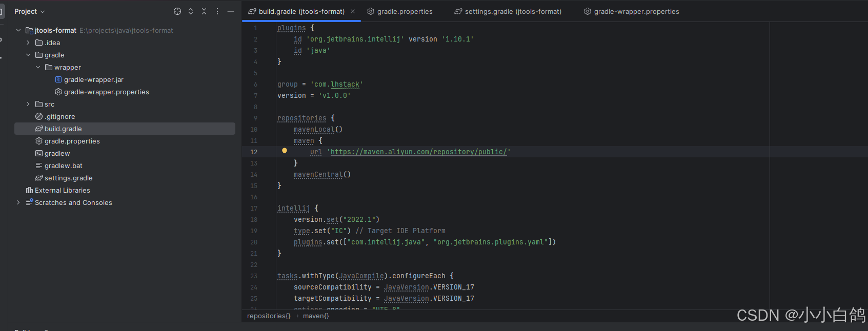Click 'mavenLocal()' in editor

[318, 129]
